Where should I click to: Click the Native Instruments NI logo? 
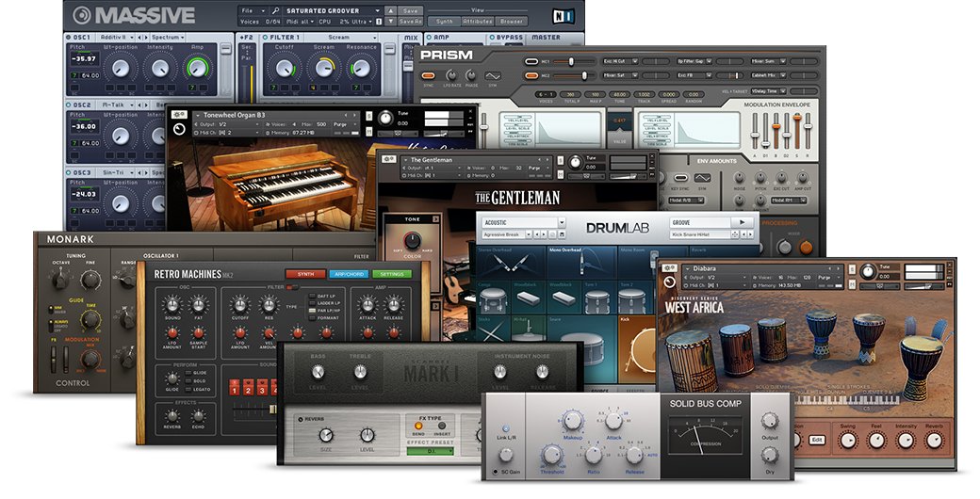[x=563, y=16]
